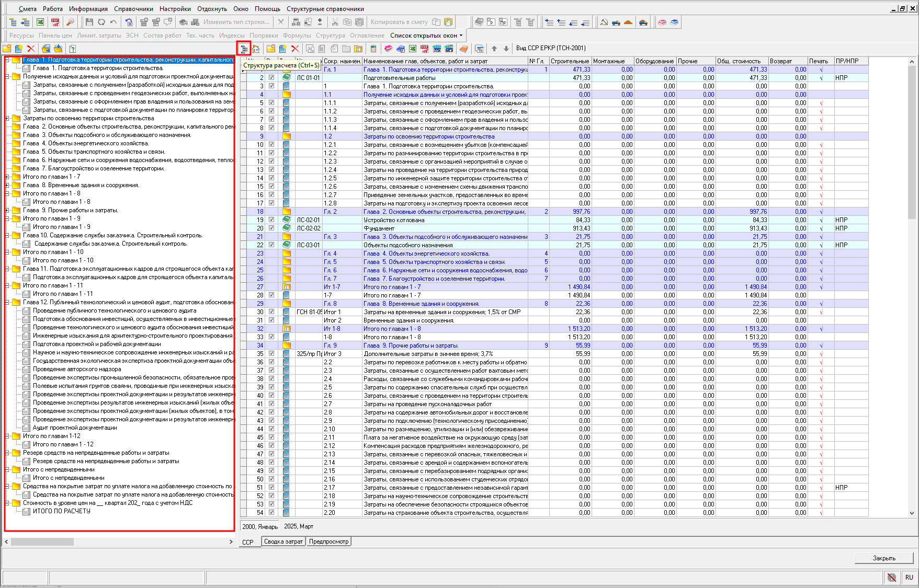Viewport: 919px width, 588px height.
Task: Click left panel horizontal scrollbar right arrow
Action: (231, 542)
